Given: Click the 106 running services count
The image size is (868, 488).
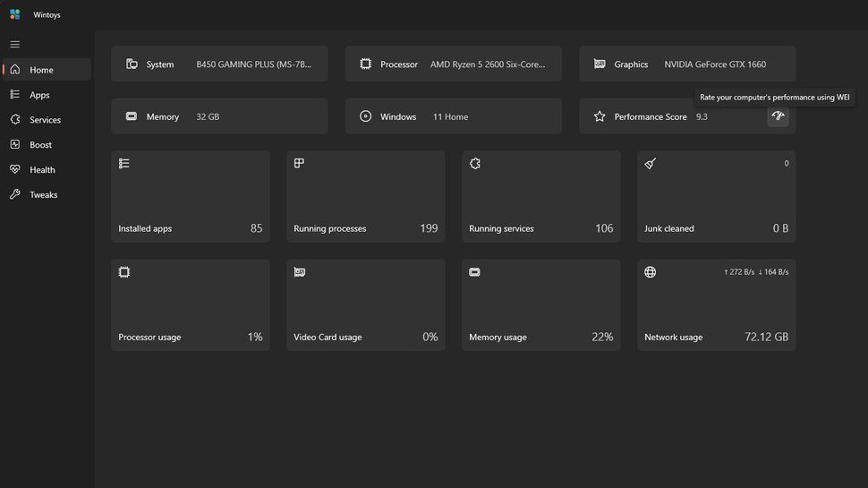Looking at the screenshot, I should point(604,228).
